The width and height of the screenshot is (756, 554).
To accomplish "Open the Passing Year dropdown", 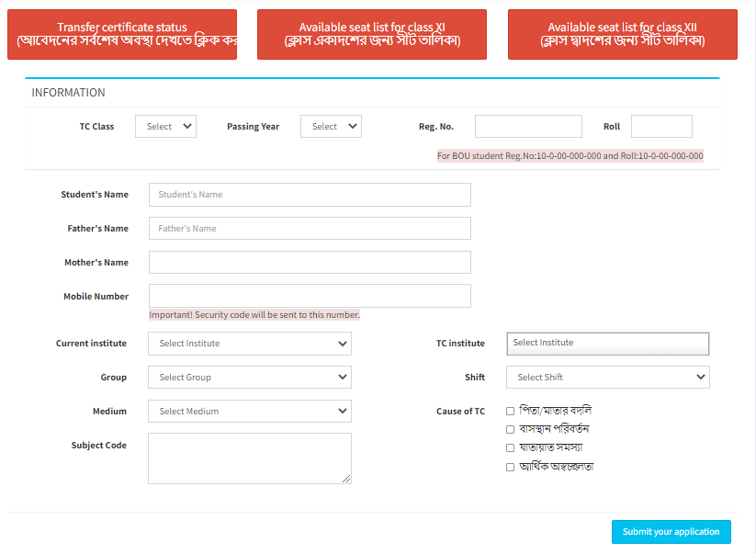I will pos(331,127).
